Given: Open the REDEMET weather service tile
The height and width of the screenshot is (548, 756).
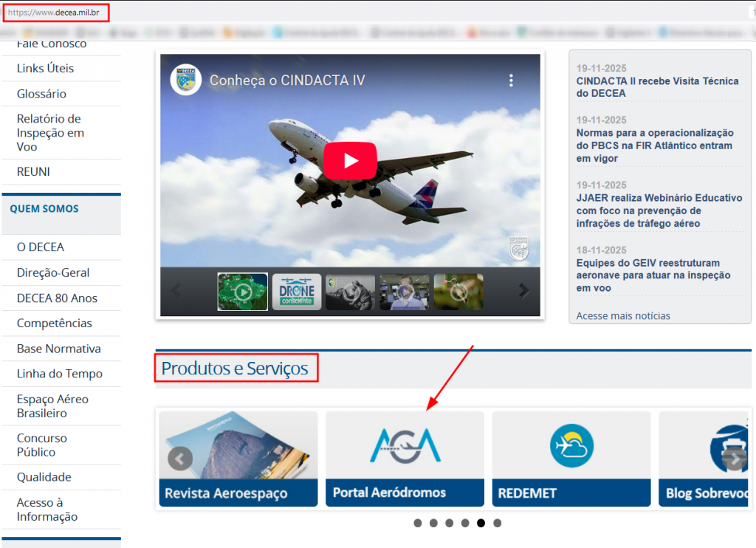Looking at the screenshot, I should 571,458.
